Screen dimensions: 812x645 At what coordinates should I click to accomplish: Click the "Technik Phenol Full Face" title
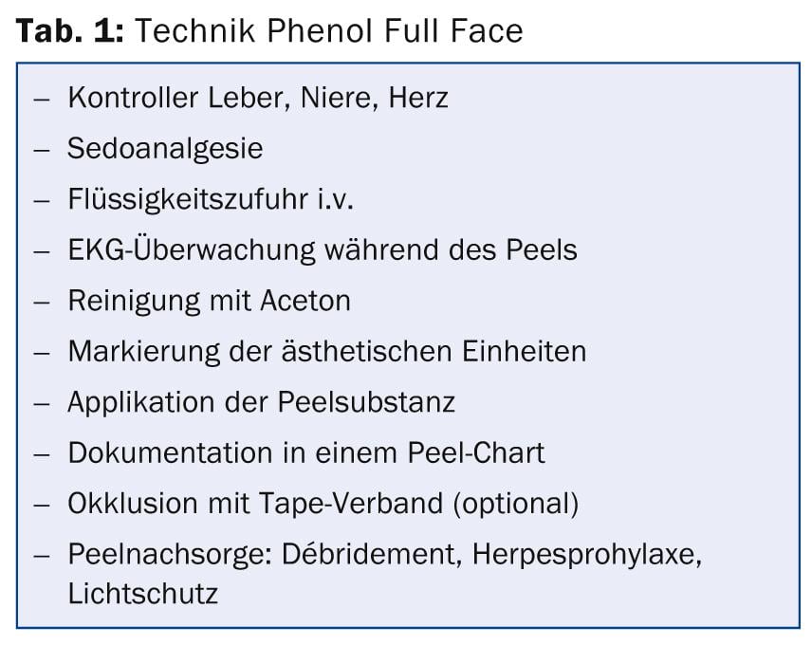[x=330, y=30]
